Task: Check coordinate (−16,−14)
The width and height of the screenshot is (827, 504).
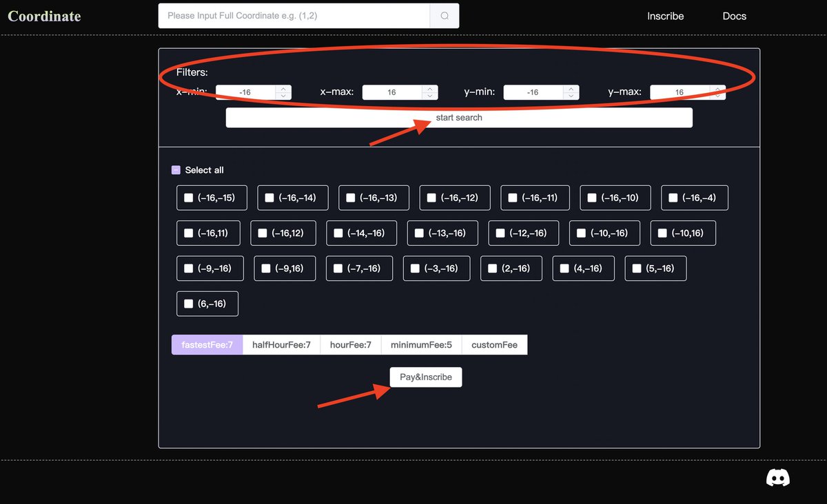Action: tap(269, 198)
